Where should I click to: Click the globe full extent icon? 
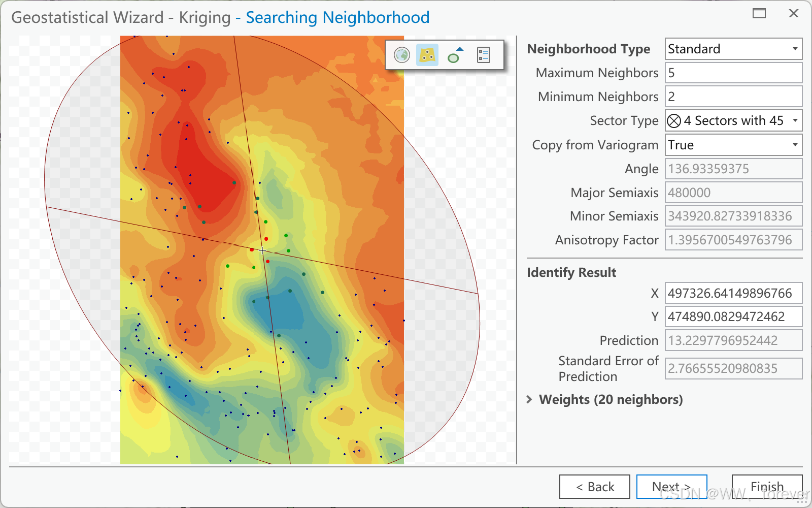pos(402,55)
